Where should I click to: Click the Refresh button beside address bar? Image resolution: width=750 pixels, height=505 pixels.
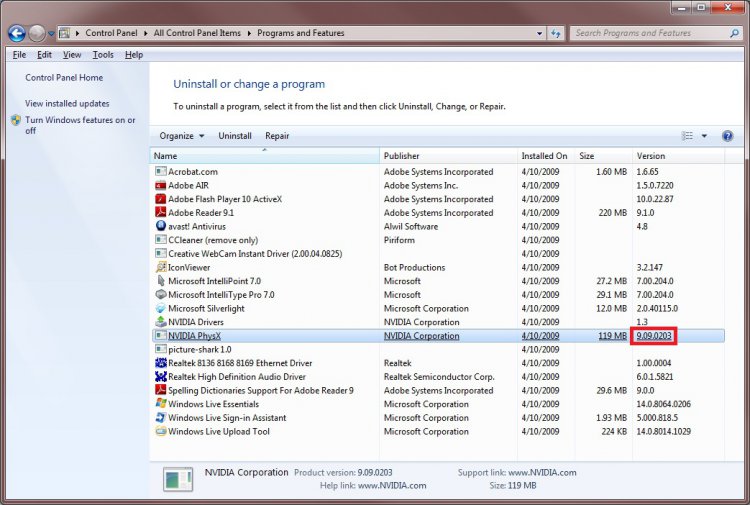click(555, 33)
